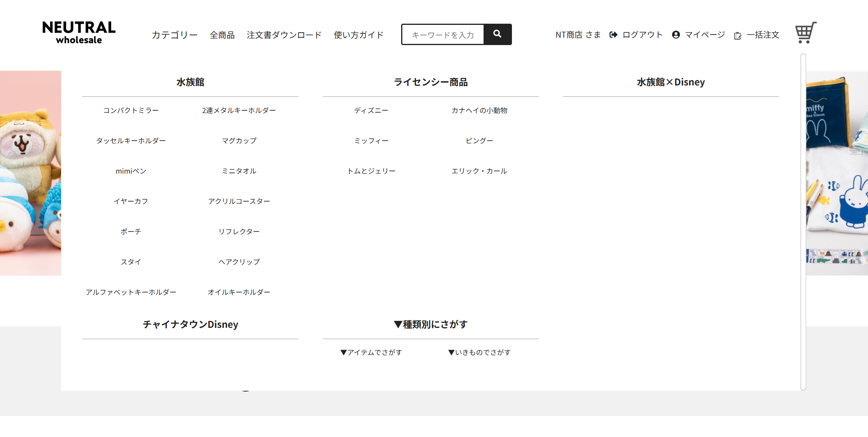
Task: Click inside the keyword search field
Action: click(x=443, y=35)
